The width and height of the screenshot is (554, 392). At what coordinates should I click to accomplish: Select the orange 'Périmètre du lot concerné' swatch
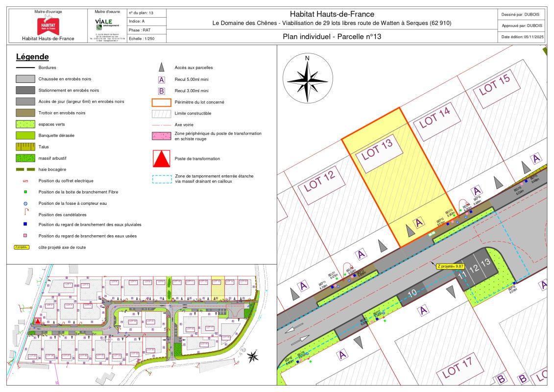162,102
